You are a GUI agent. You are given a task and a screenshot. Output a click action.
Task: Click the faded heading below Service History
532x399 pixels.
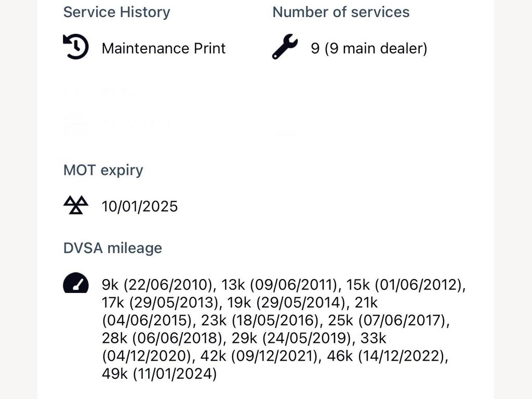point(104,91)
